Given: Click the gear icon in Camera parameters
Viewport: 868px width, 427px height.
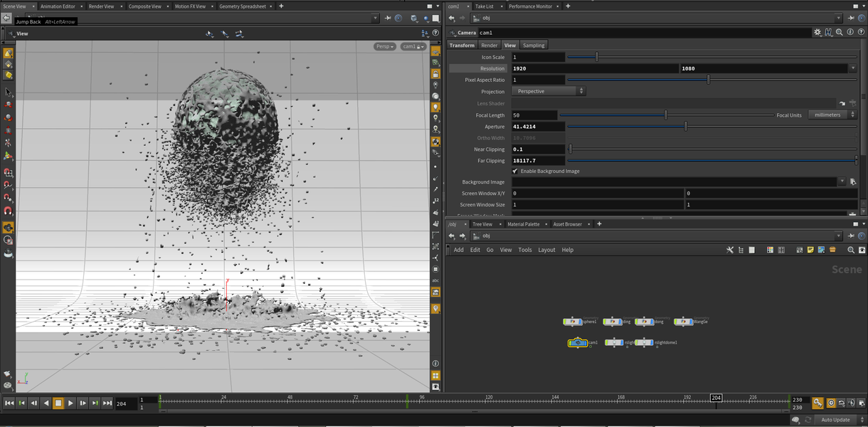Looking at the screenshot, I should pyautogui.click(x=817, y=33).
